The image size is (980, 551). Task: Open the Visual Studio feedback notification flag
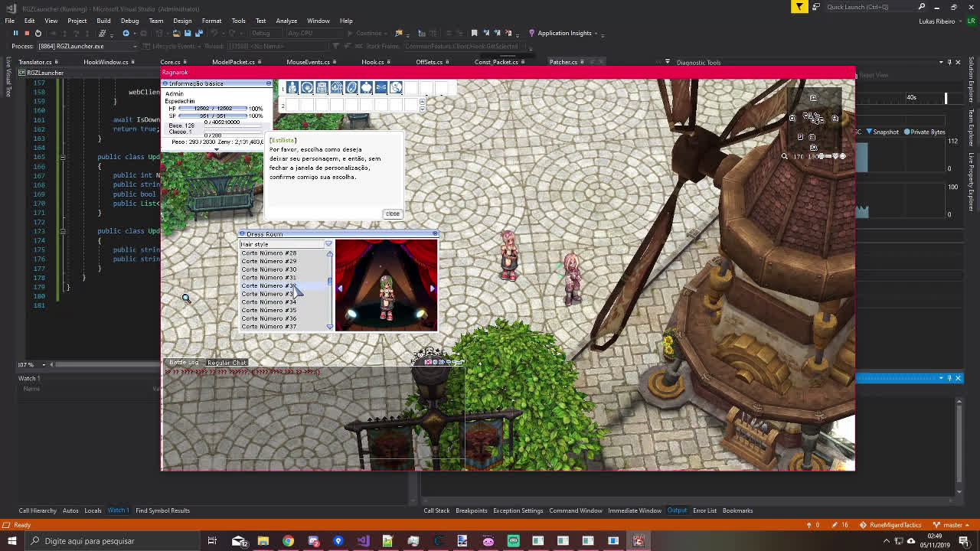(799, 7)
